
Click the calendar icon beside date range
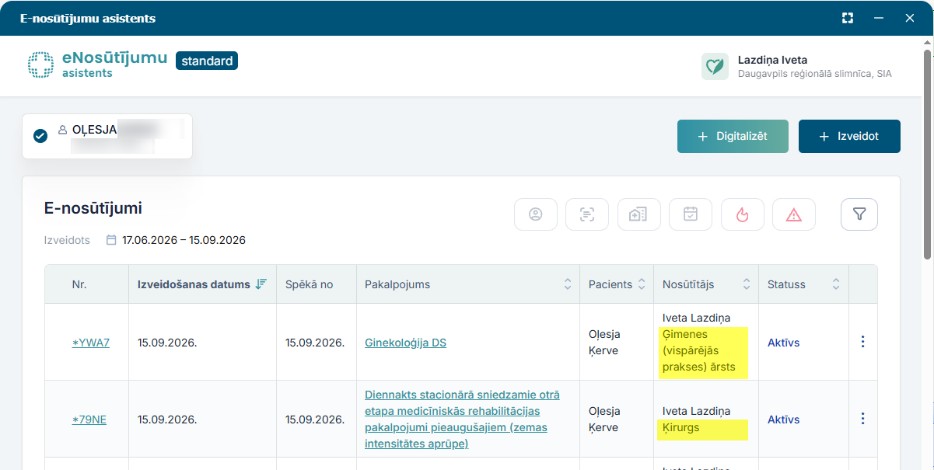[x=111, y=240]
